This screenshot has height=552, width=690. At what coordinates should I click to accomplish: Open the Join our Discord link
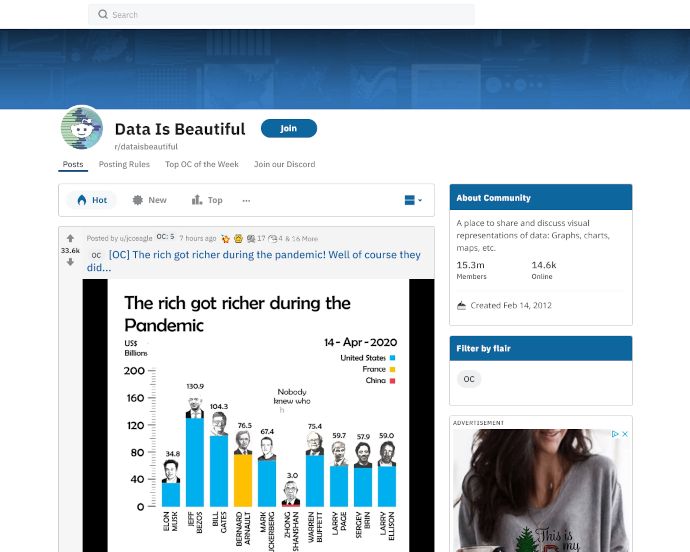[284, 164]
